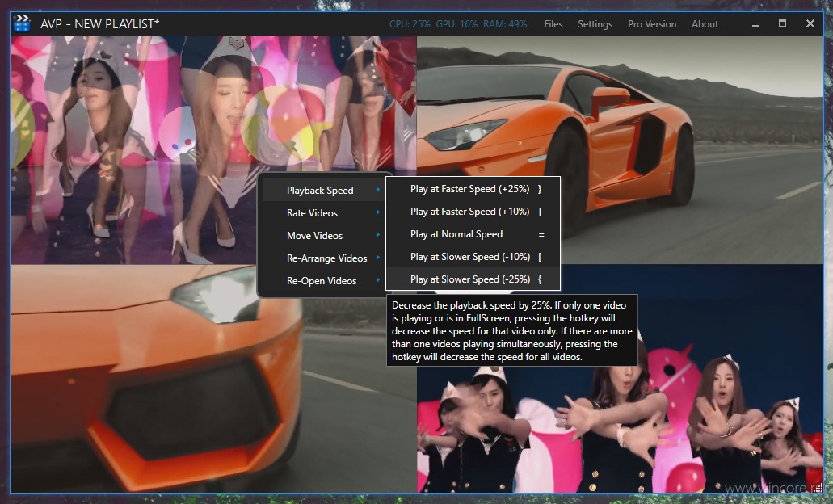This screenshot has width=833, height=504.
Task: Click the AVP clapperboard app icon
Action: click(21, 23)
